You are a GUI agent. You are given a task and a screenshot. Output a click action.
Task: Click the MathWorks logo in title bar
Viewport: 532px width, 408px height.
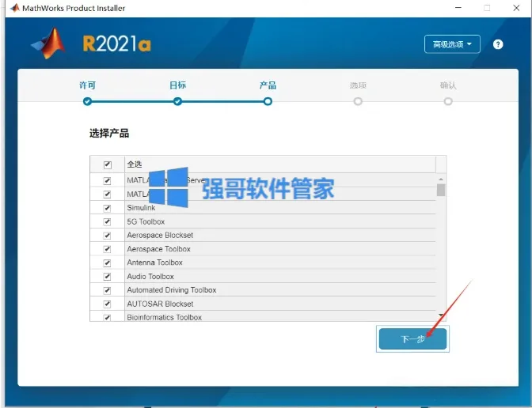coord(15,8)
